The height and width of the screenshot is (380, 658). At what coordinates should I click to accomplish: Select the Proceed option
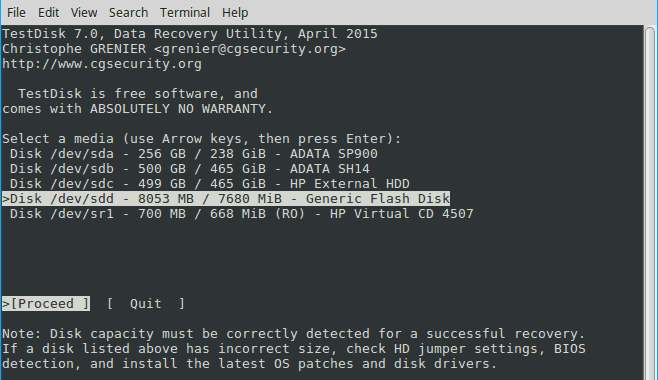coord(46,303)
